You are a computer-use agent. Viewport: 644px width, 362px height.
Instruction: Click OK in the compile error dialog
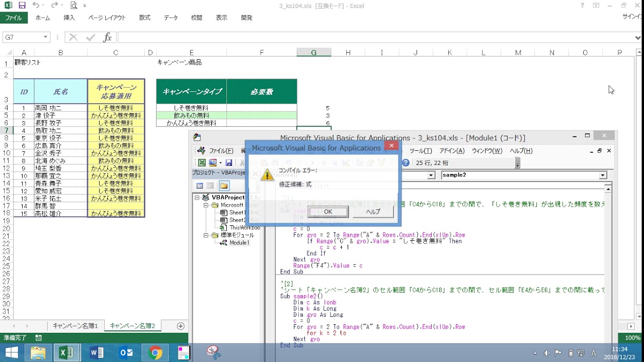click(x=328, y=212)
